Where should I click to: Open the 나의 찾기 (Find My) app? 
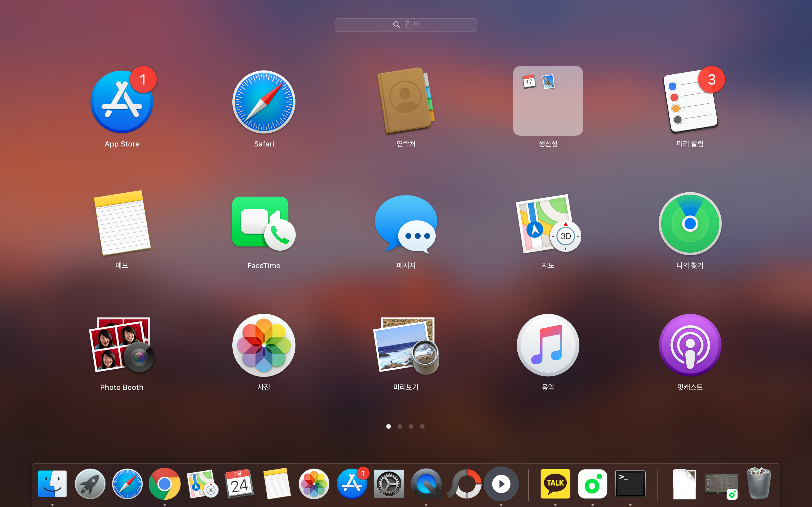coord(690,223)
